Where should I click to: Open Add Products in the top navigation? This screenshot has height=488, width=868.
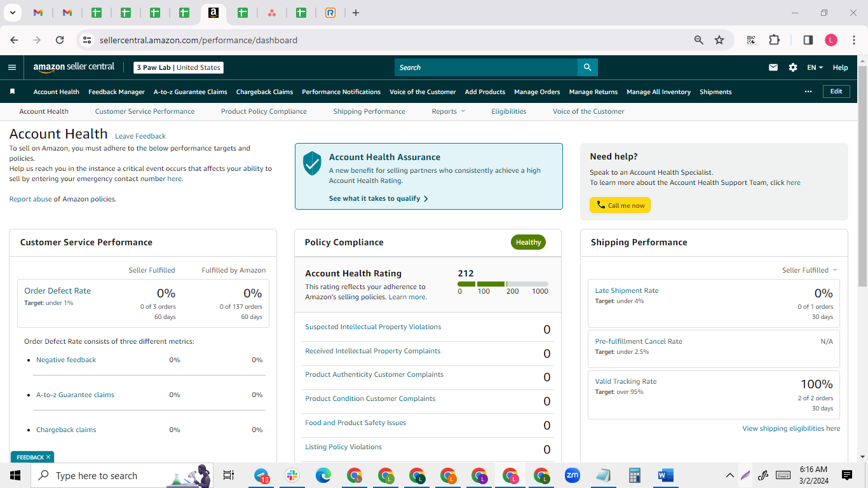pyautogui.click(x=485, y=91)
